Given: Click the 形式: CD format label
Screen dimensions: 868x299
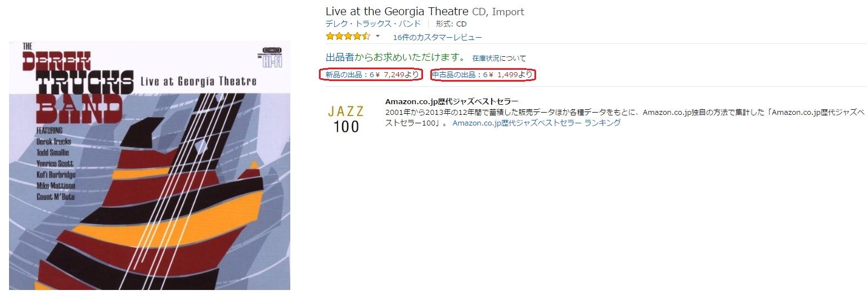Looking at the screenshot, I should [x=451, y=24].
